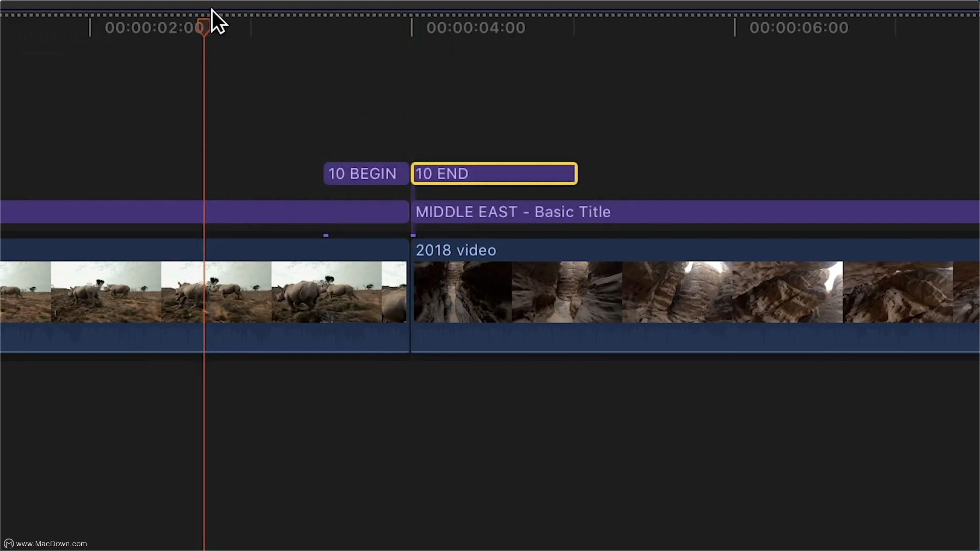This screenshot has height=551, width=980.
Task: Click the bright sunlit canyon thumbnail
Action: pos(788,292)
